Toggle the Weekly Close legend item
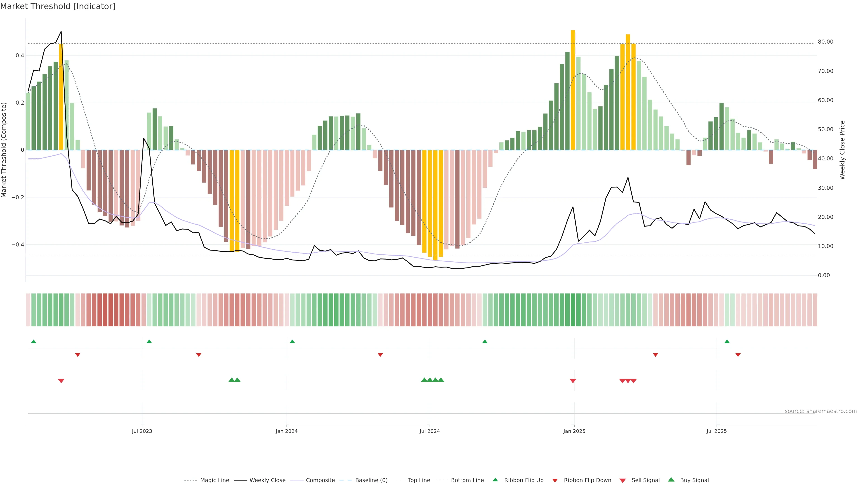 tap(267, 480)
